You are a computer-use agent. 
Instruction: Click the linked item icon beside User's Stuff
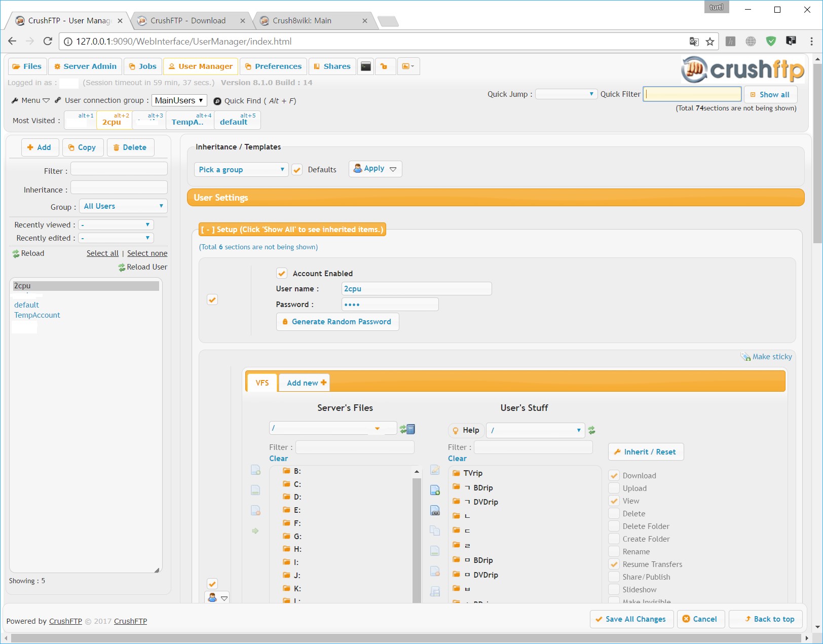435,510
